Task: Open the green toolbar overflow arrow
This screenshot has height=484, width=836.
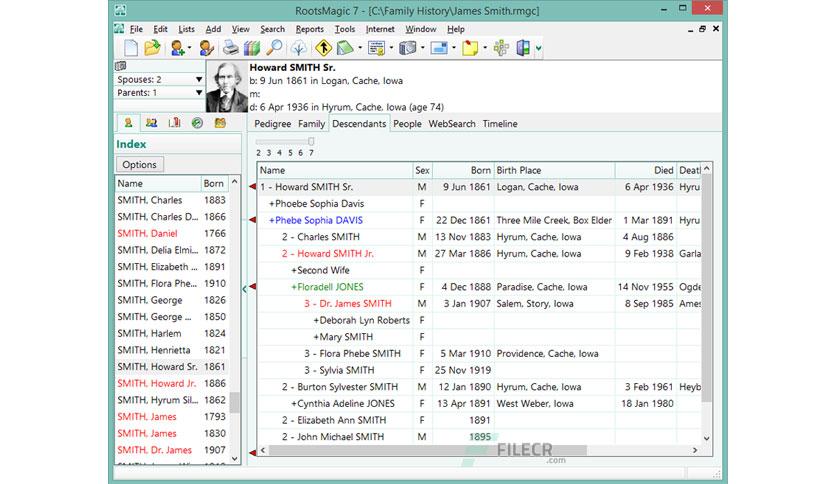Action: [x=538, y=49]
